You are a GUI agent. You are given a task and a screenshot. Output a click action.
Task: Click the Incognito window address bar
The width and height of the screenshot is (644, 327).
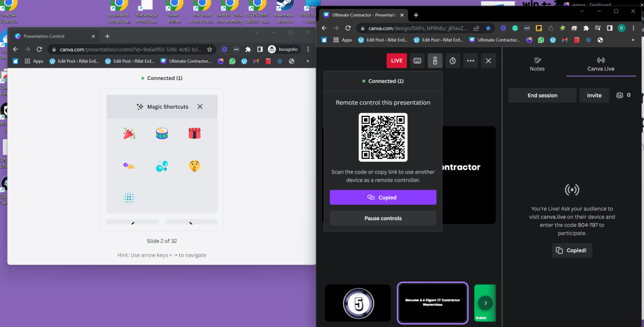pos(131,49)
